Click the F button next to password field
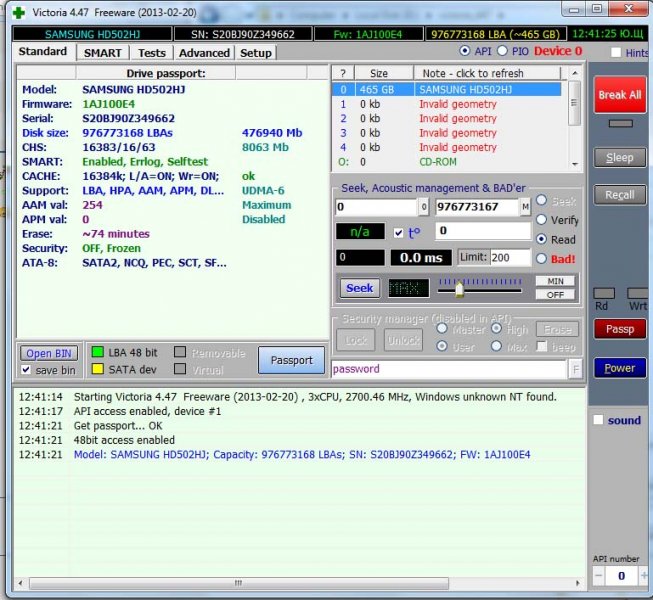 pyautogui.click(x=576, y=369)
